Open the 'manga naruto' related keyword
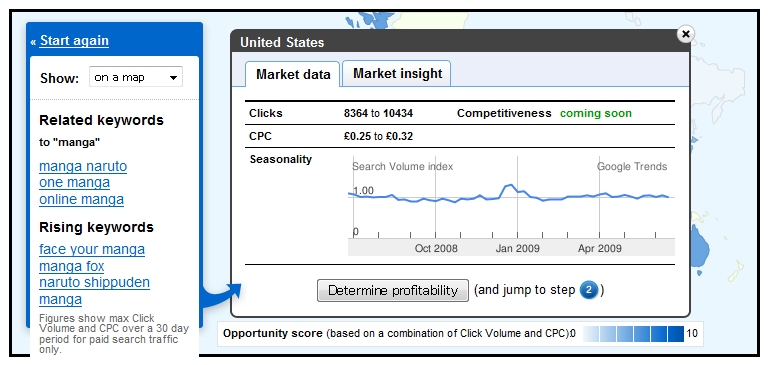 (83, 167)
